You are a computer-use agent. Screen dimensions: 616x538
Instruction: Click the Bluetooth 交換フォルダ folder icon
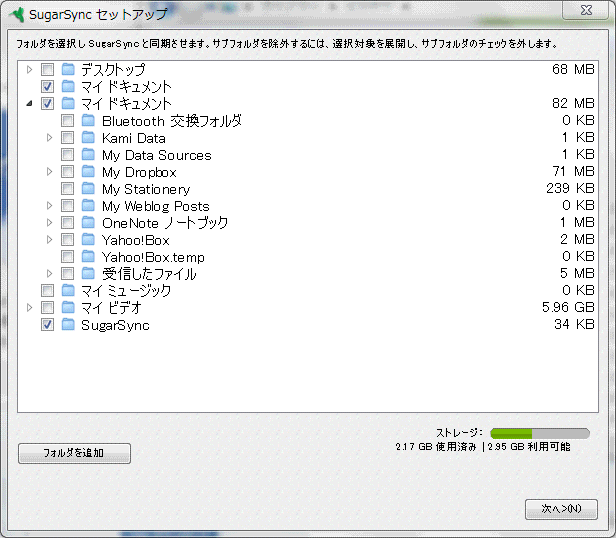88,121
